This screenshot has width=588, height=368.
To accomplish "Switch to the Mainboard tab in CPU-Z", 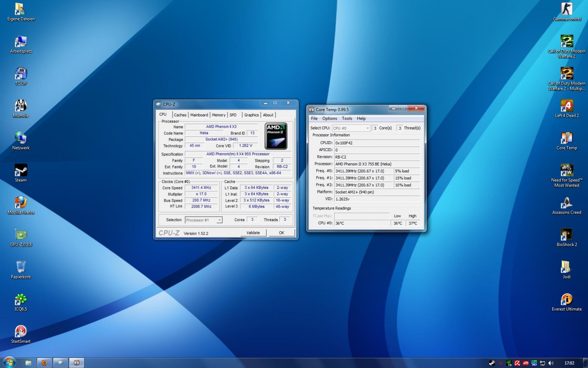I will pos(199,115).
